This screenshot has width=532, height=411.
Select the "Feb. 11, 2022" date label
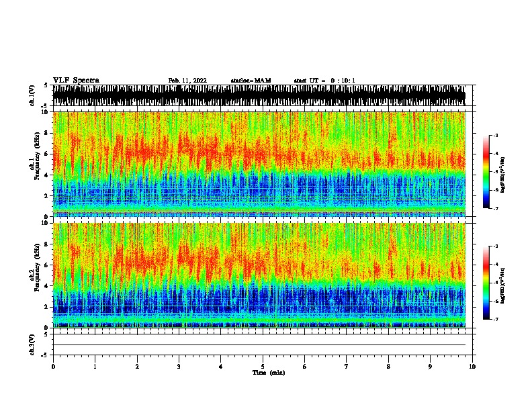pyautogui.click(x=187, y=81)
